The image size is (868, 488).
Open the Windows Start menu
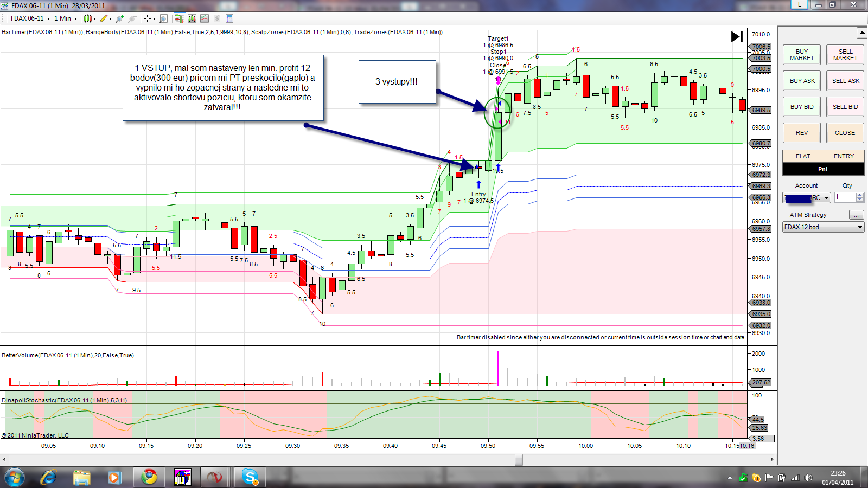tap(14, 478)
